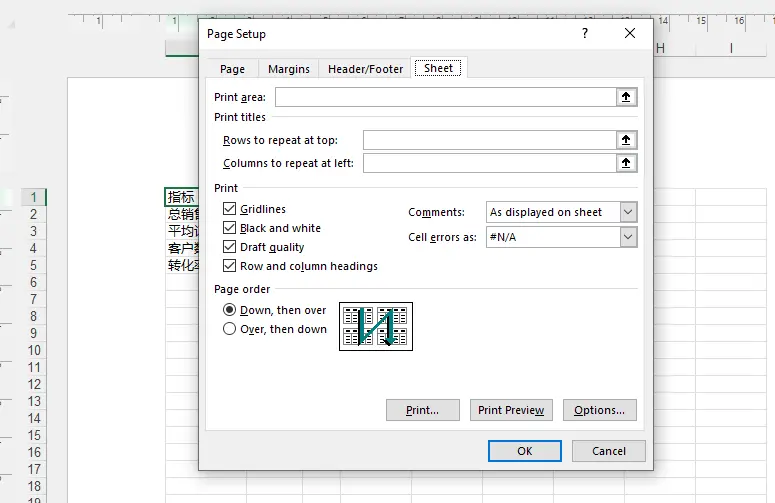The image size is (775, 503).
Task: Click collapse icon for Rows to repeat at top
Action: click(x=627, y=140)
